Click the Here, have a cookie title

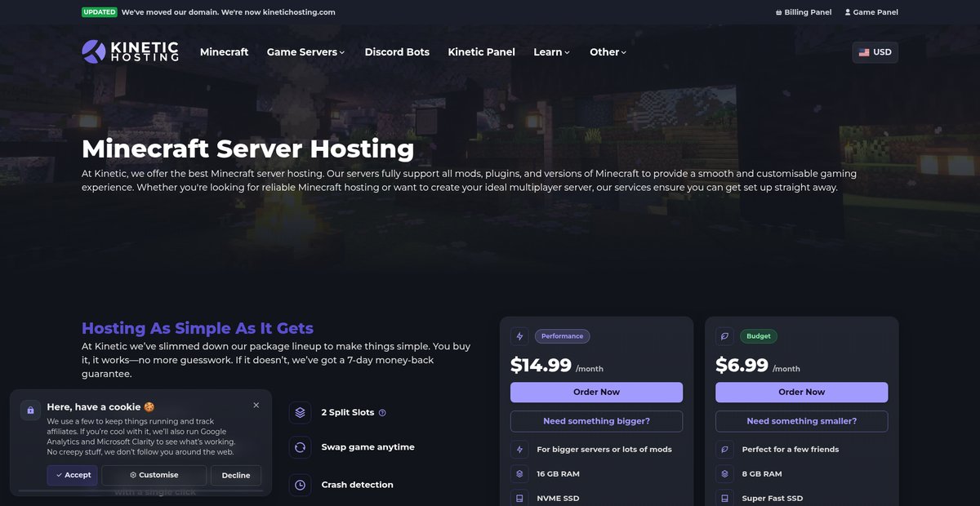(100, 406)
